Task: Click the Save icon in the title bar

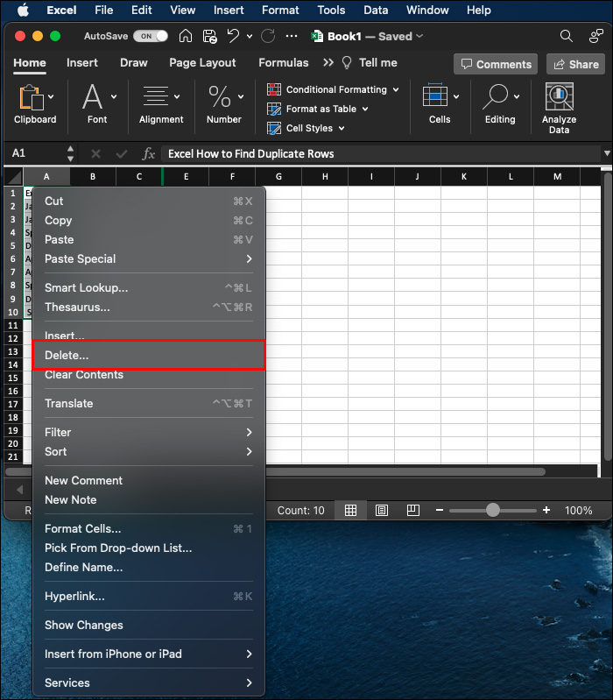Action: [x=209, y=36]
